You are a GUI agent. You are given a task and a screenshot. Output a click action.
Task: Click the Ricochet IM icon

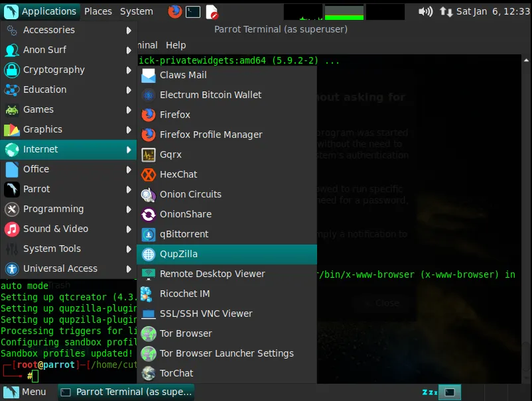coord(147,294)
